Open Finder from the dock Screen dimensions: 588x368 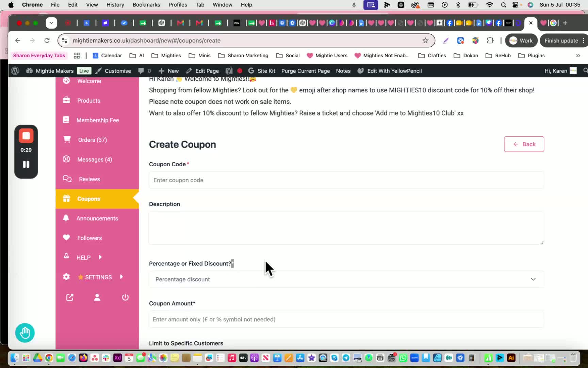coord(14,358)
